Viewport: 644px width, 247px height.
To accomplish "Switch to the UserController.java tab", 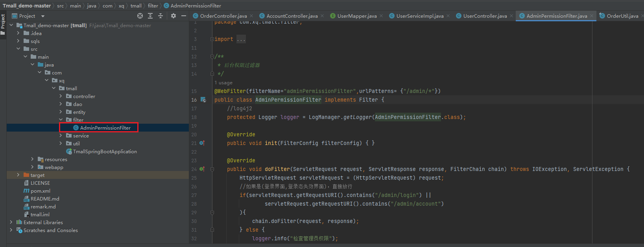I will pyautogui.click(x=485, y=16).
